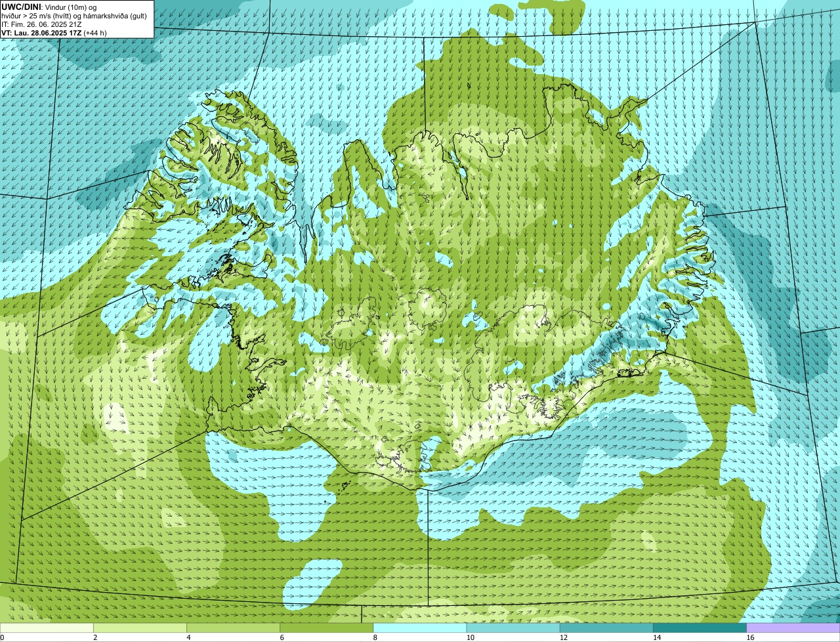This screenshot has height=642, width=840.
Task: Click the '6' tick label on the scale
Action: (x=282, y=637)
